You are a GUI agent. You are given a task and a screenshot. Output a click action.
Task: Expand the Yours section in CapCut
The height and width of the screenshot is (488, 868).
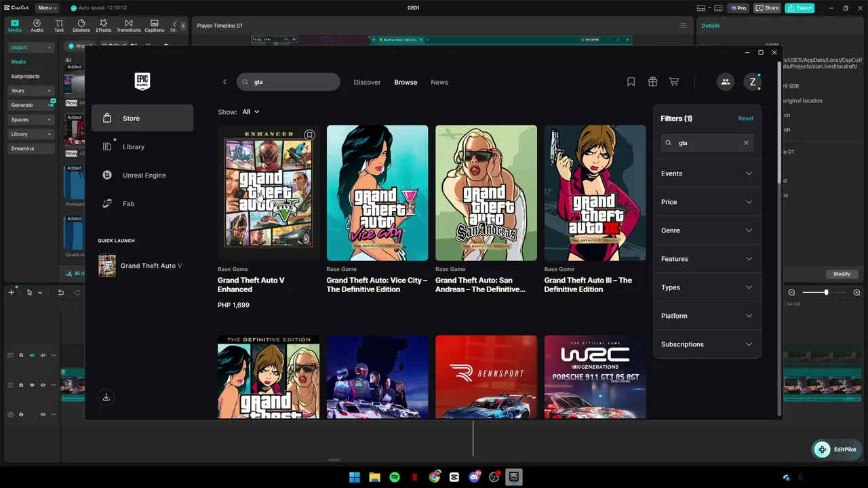tap(31, 91)
